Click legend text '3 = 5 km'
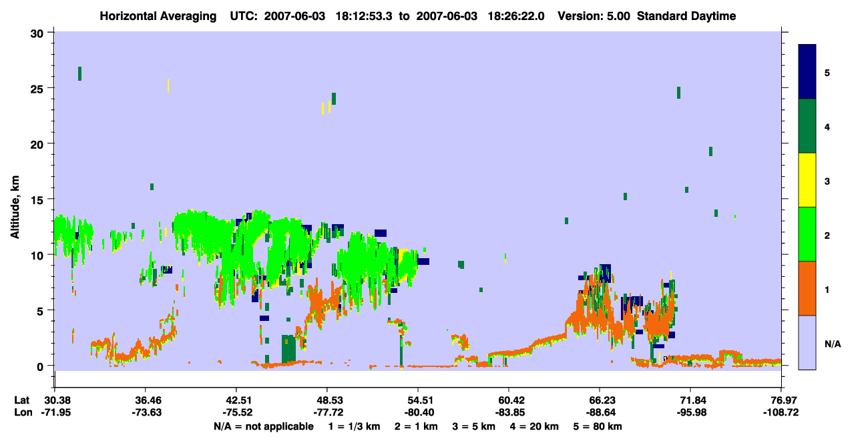The height and width of the screenshot is (445, 868). point(474,426)
